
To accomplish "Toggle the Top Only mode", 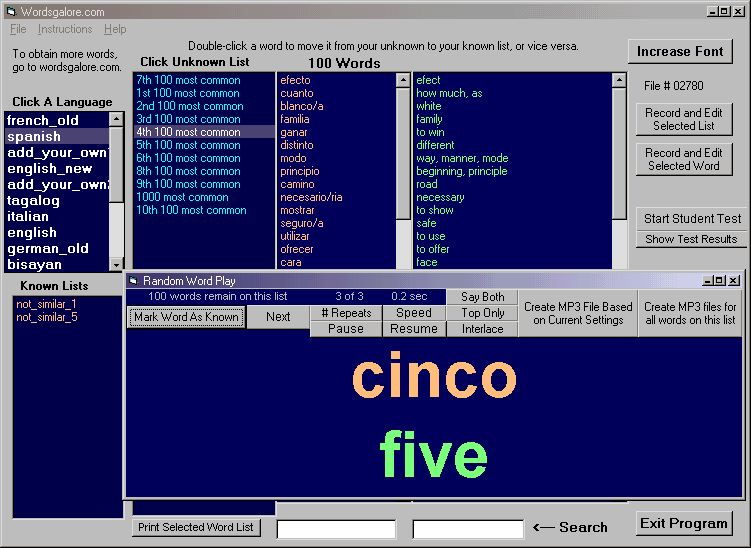I will click(x=483, y=313).
